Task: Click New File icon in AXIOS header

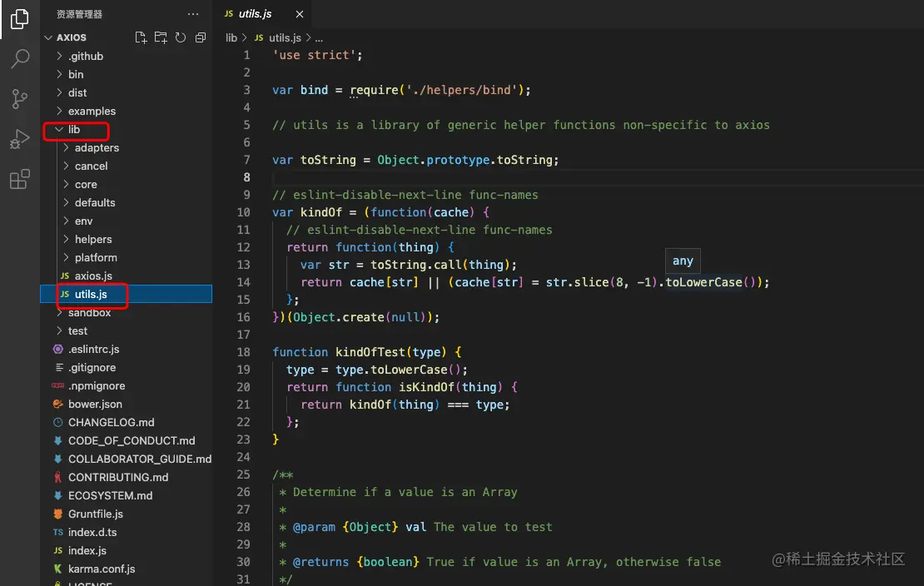Action: click(141, 37)
